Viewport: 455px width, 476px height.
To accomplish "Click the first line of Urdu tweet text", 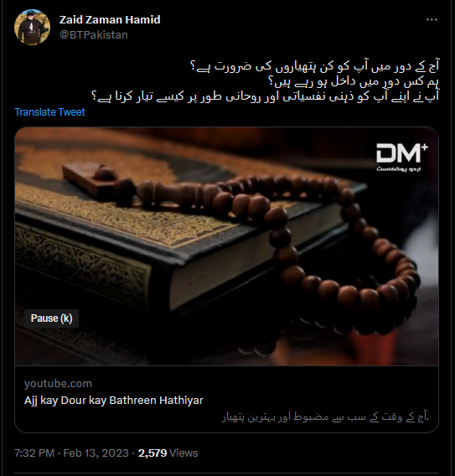I will [314, 65].
